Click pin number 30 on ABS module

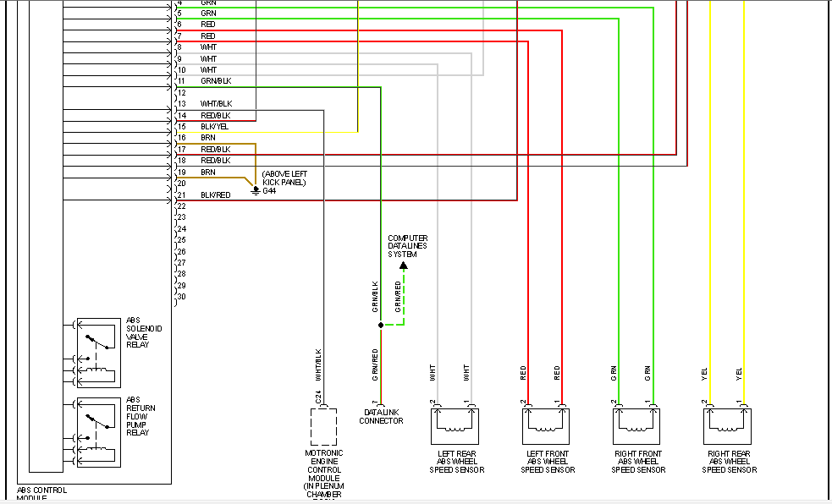click(x=181, y=296)
